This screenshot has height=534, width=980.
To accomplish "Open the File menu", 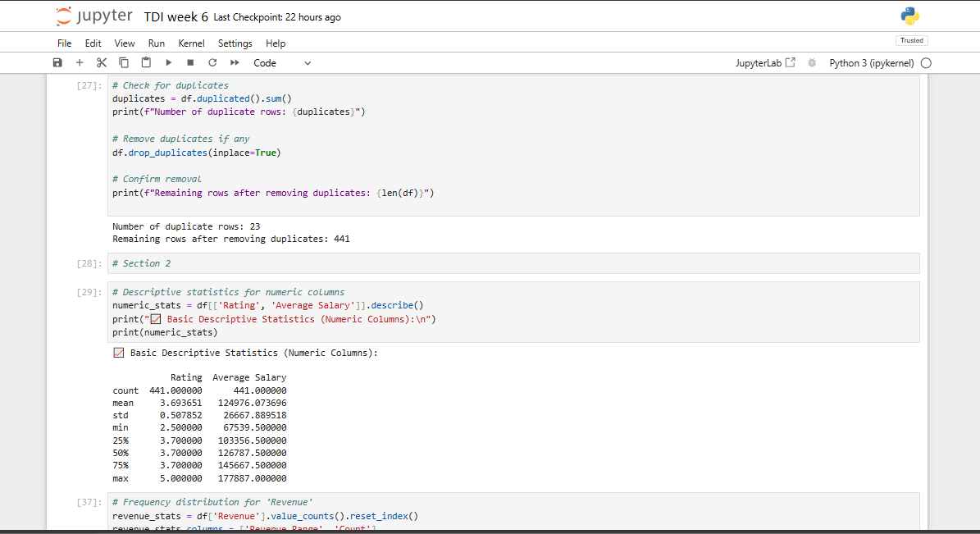I will coord(64,43).
